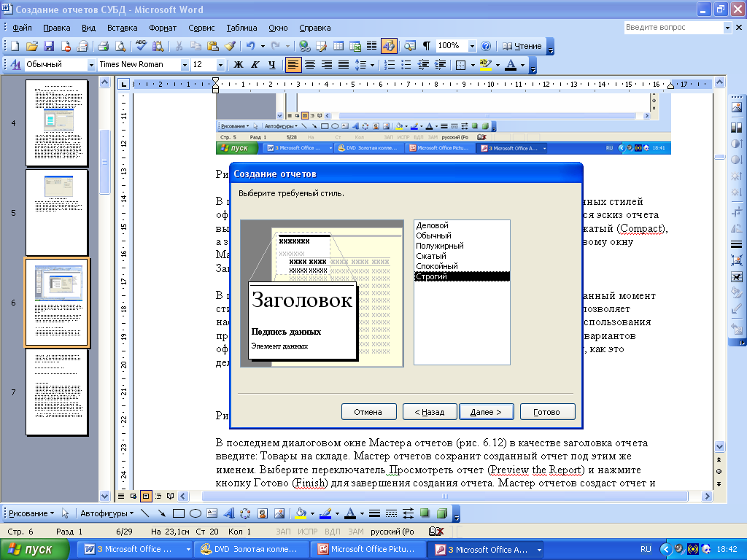
Task: Print the document via the printer icon
Action: click(103, 46)
